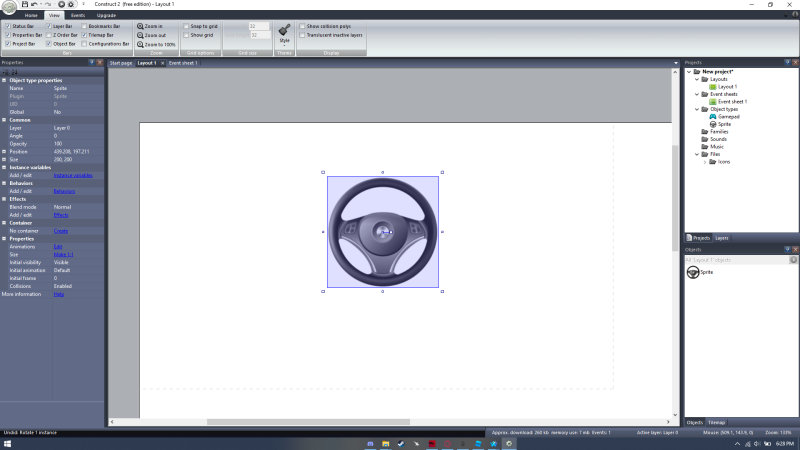This screenshot has width=800, height=450.
Task: Enable Show collision polys checkbox
Action: click(302, 26)
